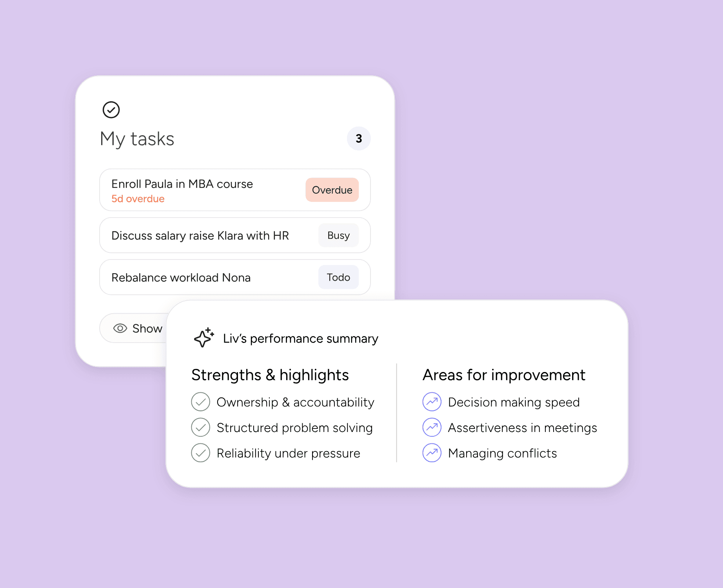The image size is (723, 588).
Task: Click the task counter badge showing 3
Action: 358,138
